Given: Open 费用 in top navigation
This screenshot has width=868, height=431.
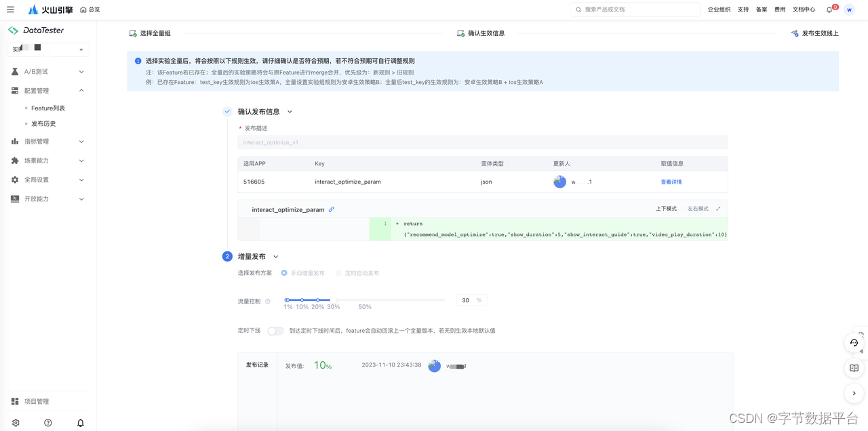Looking at the screenshot, I should point(780,9).
